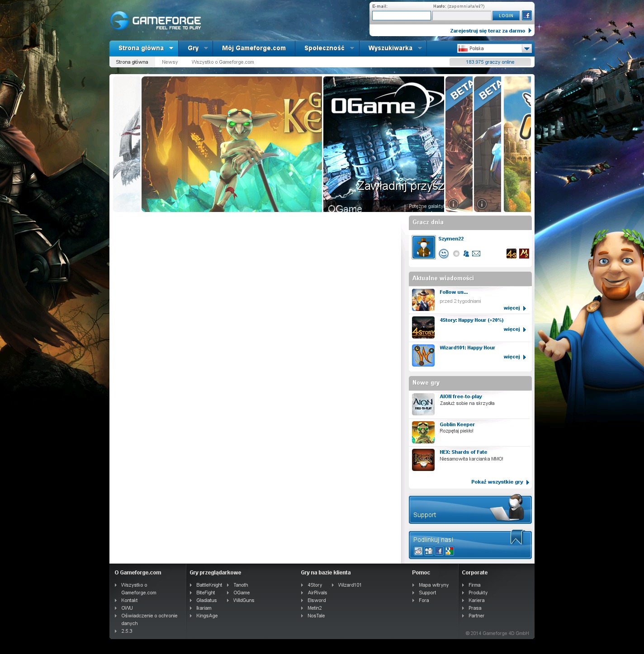644x654 pixels.
Task: Share via the Google bookmark icon
Action: [x=449, y=551]
